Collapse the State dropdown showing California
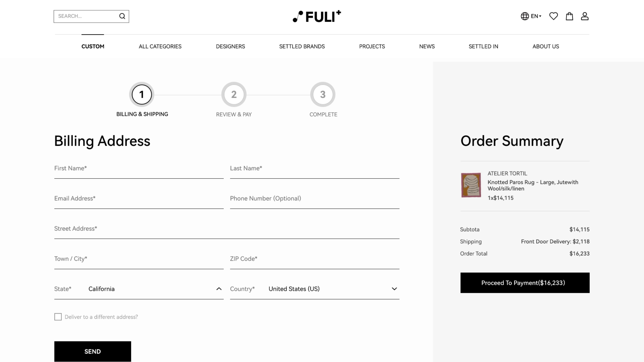644x362 pixels. click(x=219, y=289)
